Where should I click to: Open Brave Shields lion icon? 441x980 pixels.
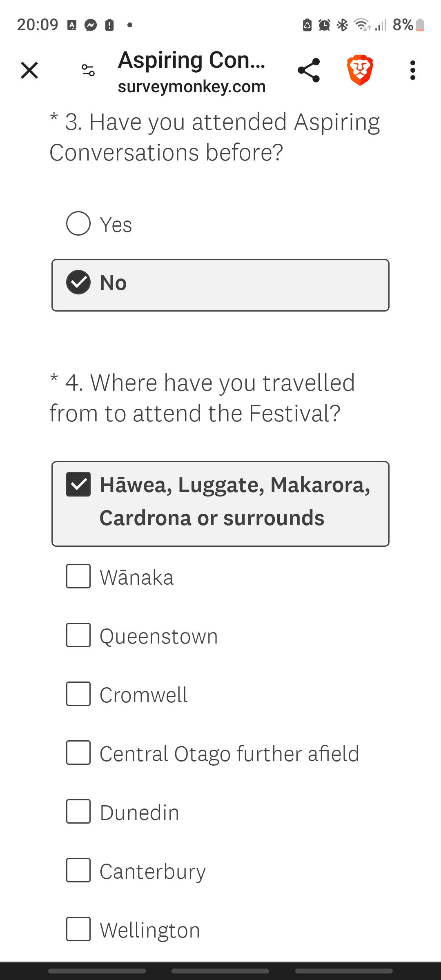pos(360,70)
